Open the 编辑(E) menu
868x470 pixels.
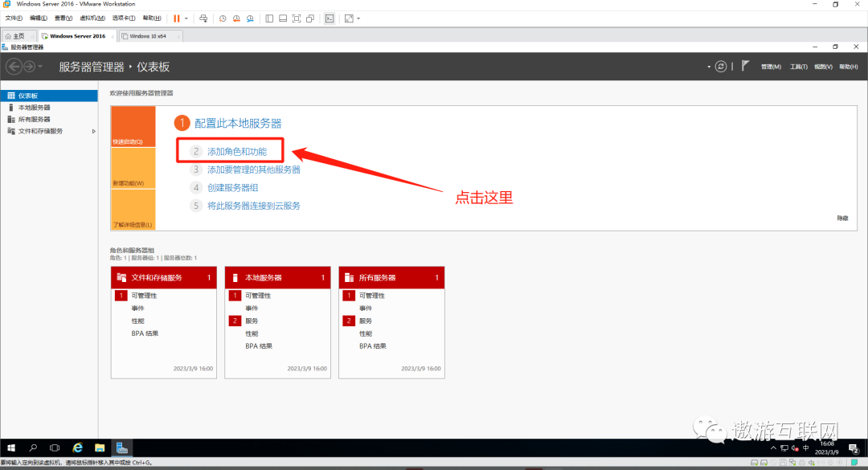pyautogui.click(x=39, y=18)
